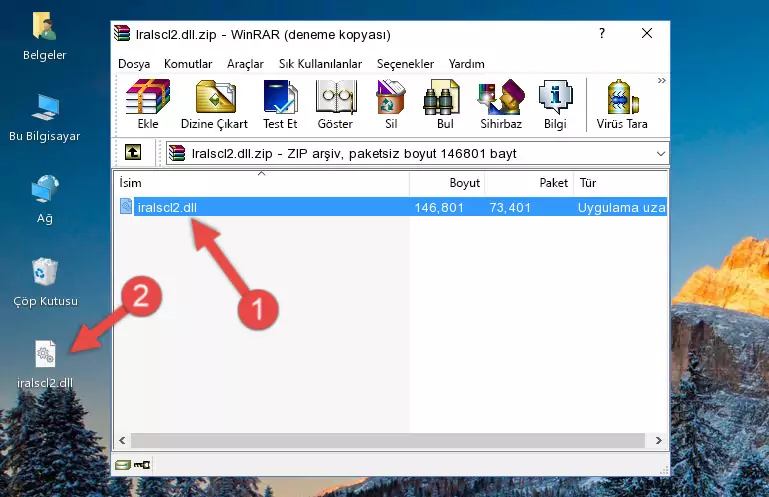The width and height of the screenshot is (769, 497).
Task: Show archive Bilgi information
Action: click(555, 104)
